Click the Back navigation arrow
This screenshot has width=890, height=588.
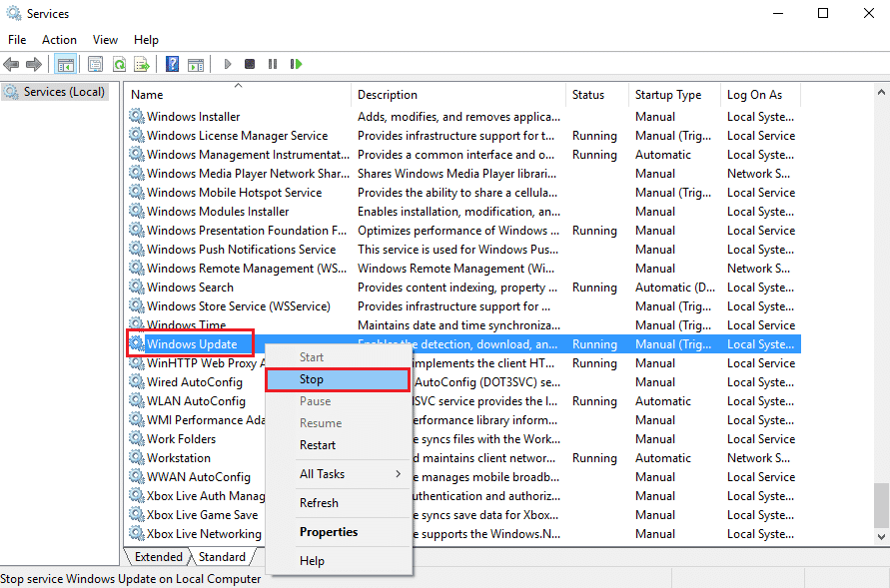coord(12,63)
